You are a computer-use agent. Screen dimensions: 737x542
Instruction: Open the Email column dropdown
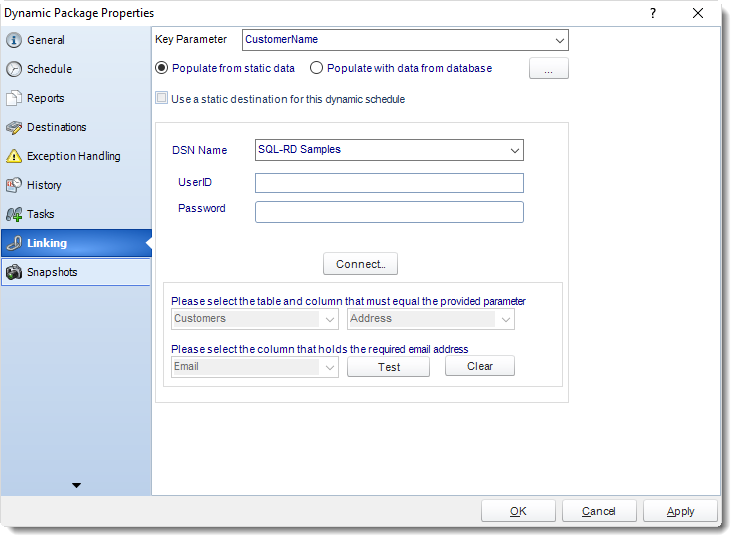point(330,367)
